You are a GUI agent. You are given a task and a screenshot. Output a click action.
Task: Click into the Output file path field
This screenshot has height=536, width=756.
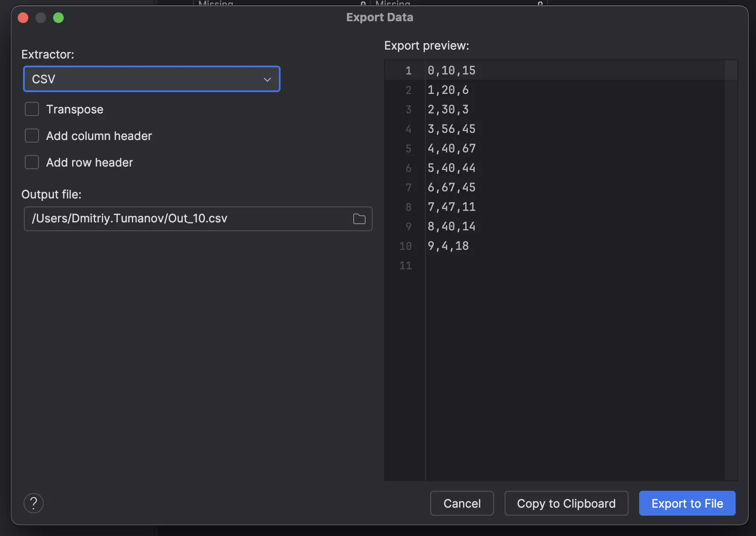click(x=186, y=219)
